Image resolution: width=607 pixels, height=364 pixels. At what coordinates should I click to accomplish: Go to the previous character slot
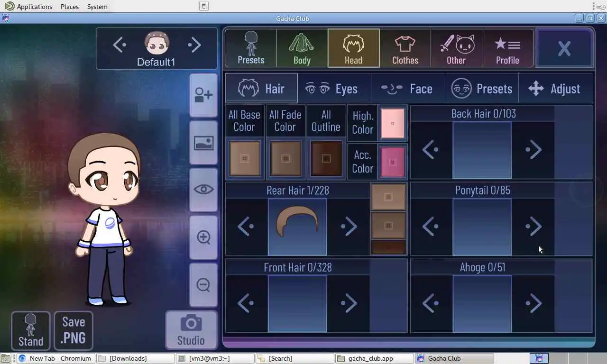pos(119,45)
